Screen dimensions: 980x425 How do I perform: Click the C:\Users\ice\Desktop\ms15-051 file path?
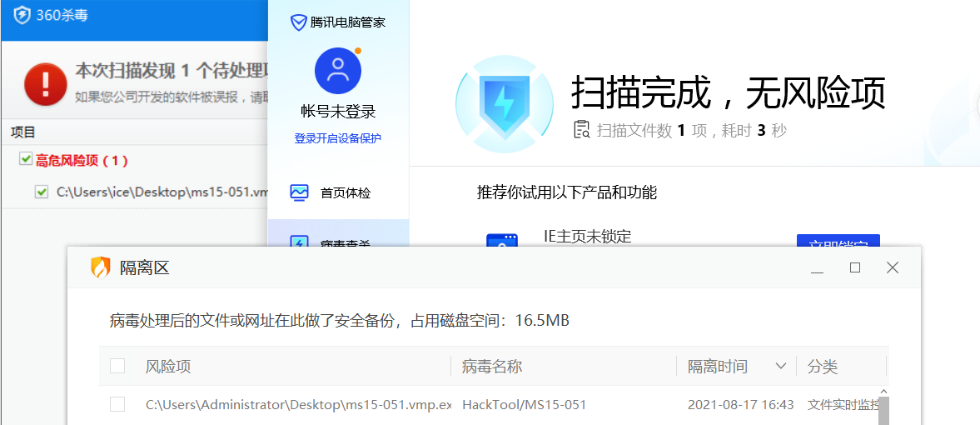click(162, 192)
